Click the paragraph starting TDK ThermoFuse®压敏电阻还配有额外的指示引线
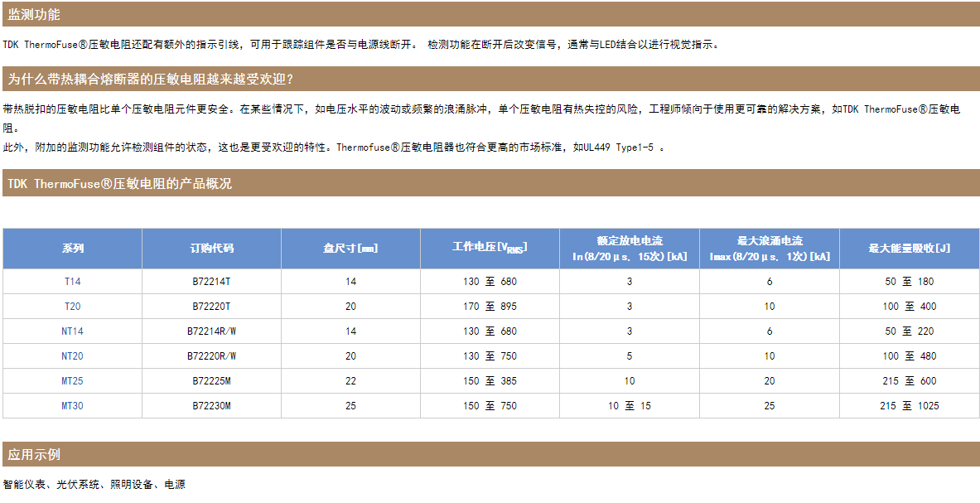The height and width of the screenshot is (503, 980). coord(362,45)
